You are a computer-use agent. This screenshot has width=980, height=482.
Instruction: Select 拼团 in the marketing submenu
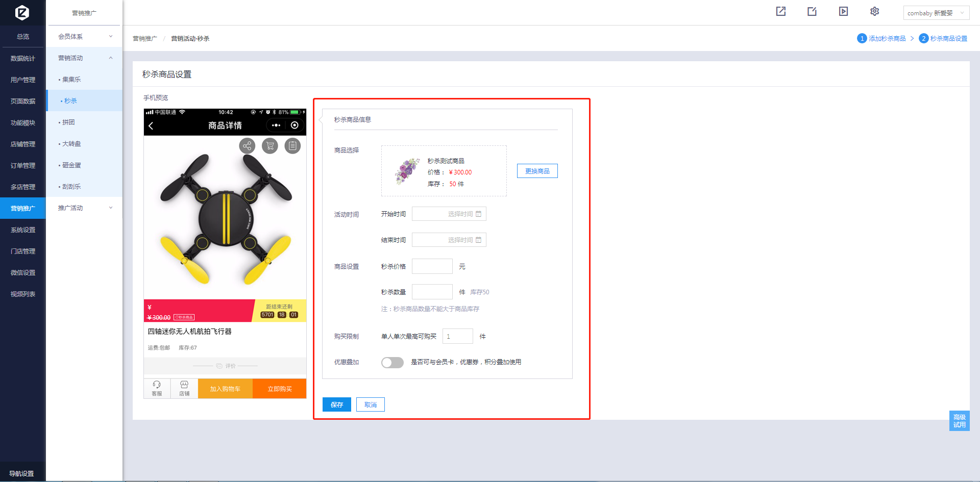pos(68,122)
